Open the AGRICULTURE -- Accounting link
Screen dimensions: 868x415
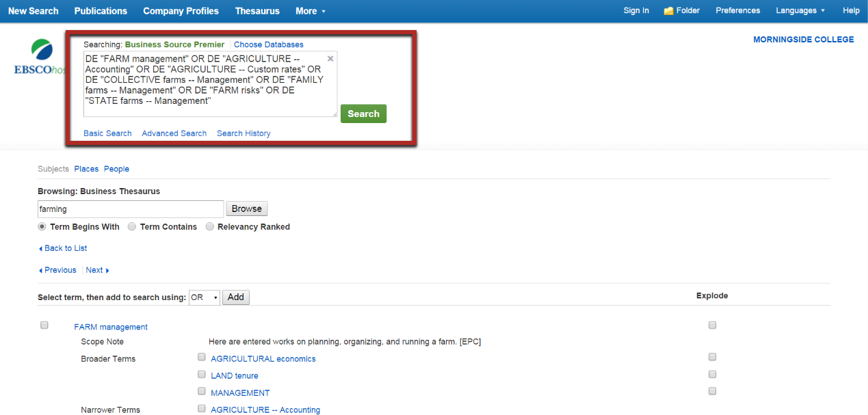click(x=265, y=410)
